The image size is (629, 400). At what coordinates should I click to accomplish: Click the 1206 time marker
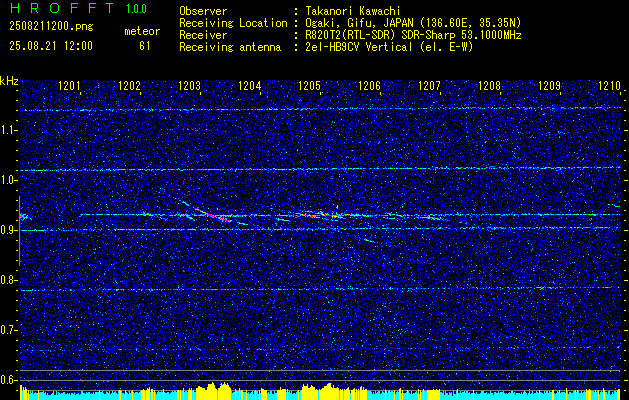[x=369, y=85]
